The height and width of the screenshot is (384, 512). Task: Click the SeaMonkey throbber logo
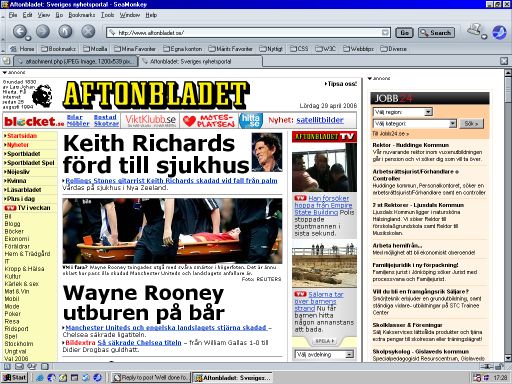click(x=499, y=32)
